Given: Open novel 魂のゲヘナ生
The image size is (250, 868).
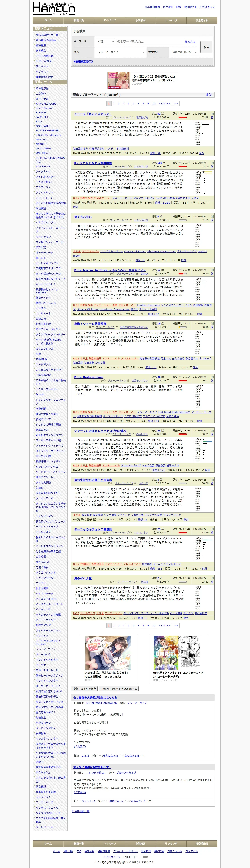Looking at the screenshot, I should point(83,578).
